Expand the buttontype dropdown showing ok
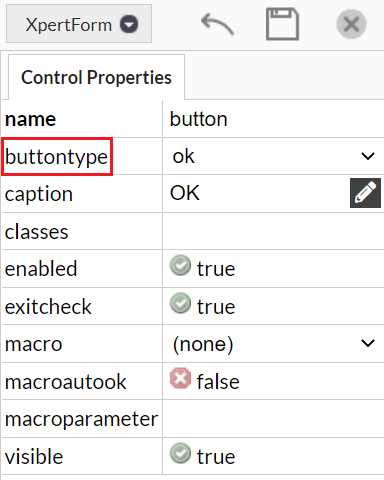Screen dimensions: 384x480 point(273,156)
